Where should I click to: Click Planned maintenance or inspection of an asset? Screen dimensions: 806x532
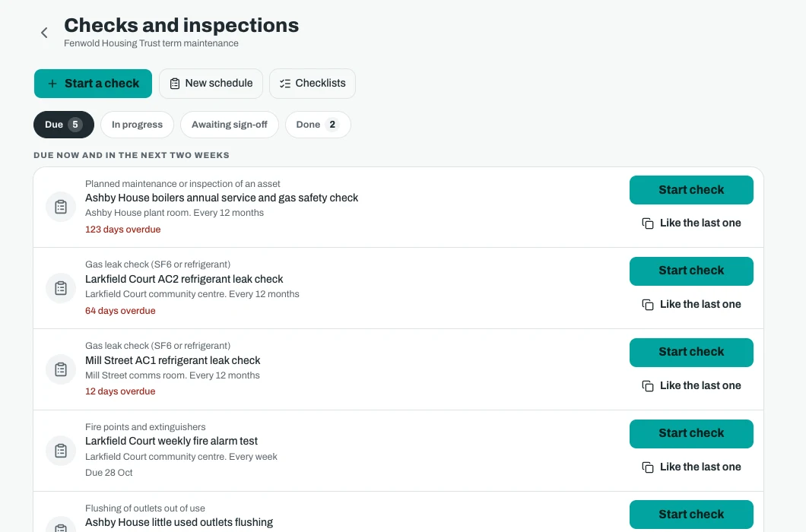[182, 184]
